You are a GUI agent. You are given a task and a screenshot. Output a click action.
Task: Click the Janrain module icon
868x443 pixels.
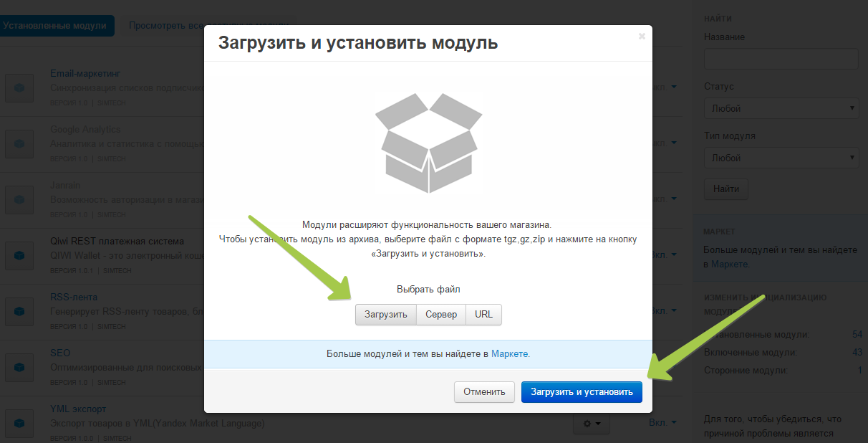pos(19,199)
